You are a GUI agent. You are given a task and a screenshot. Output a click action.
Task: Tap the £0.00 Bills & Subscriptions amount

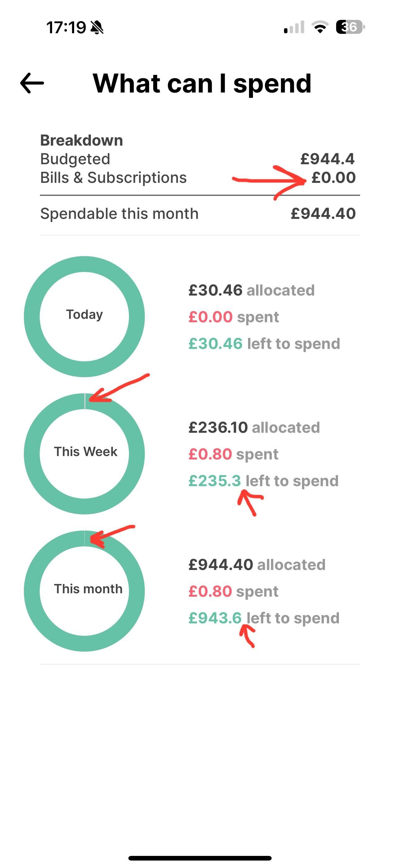pos(333,178)
